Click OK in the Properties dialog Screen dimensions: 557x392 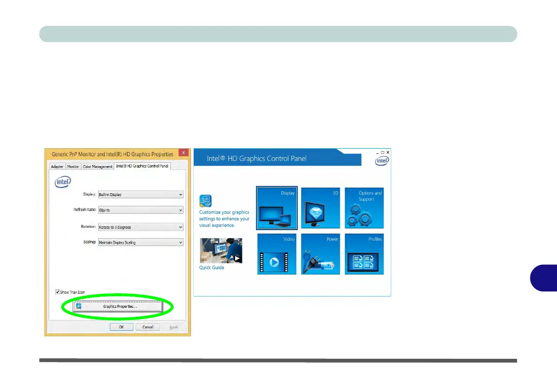122,327
